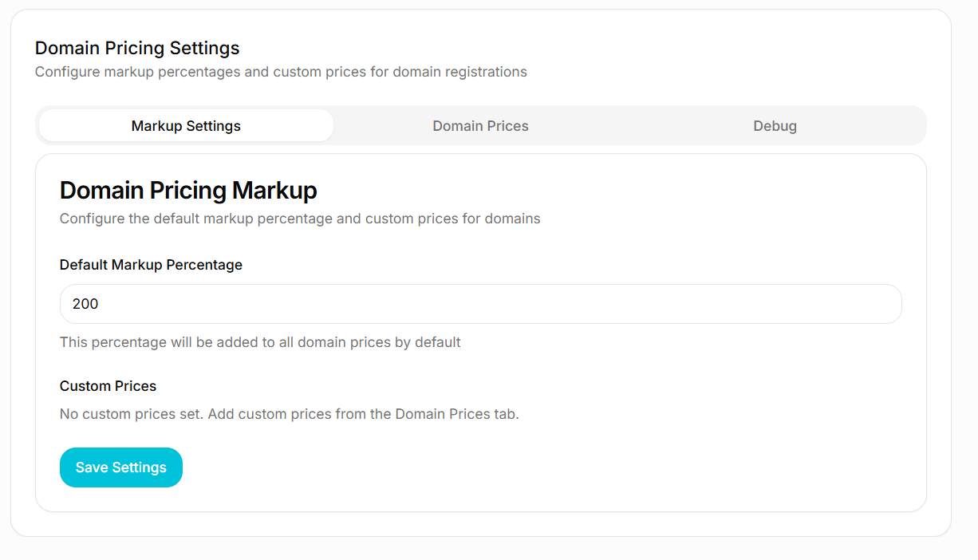Open the Domain Prices tab
This screenshot has width=978, height=560.
(x=480, y=126)
